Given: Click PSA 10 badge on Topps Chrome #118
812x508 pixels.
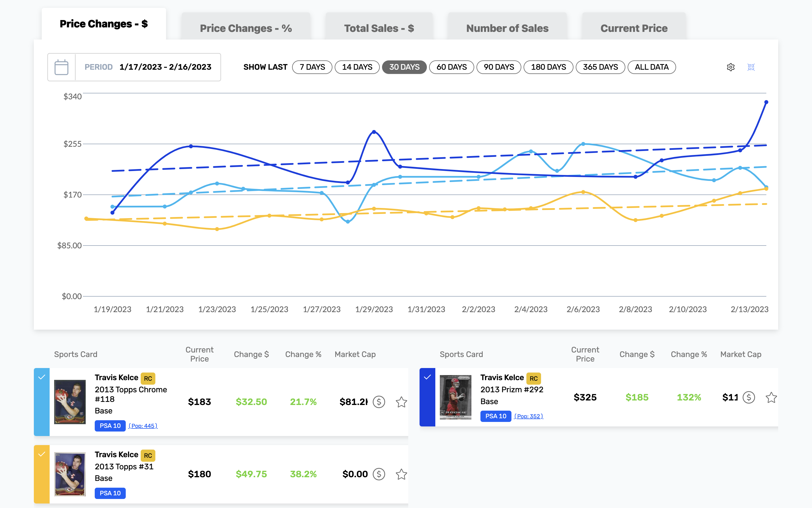Looking at the screenshot, I should point(110,426).
